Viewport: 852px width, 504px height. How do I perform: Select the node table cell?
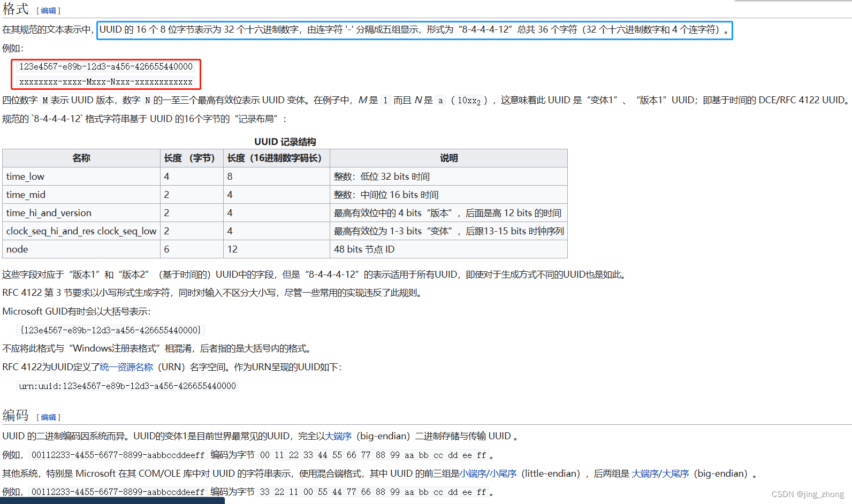[81, 249]
